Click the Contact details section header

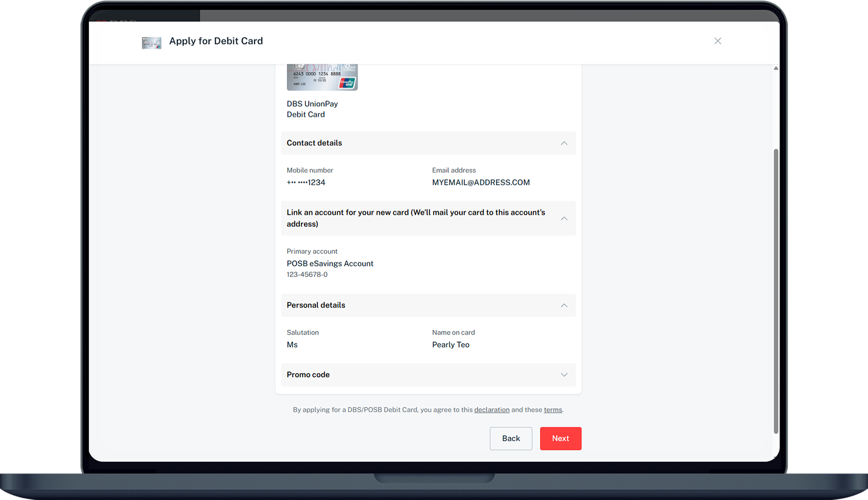314,143
